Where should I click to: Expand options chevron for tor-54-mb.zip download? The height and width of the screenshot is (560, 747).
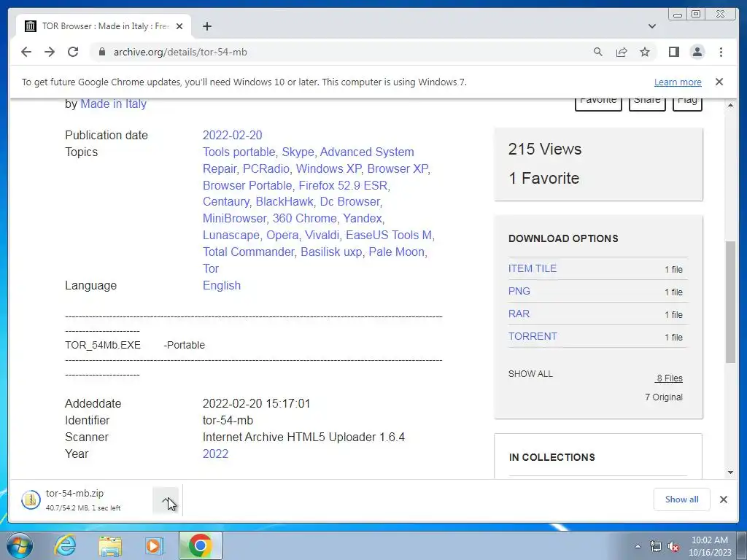pos(166,500)
